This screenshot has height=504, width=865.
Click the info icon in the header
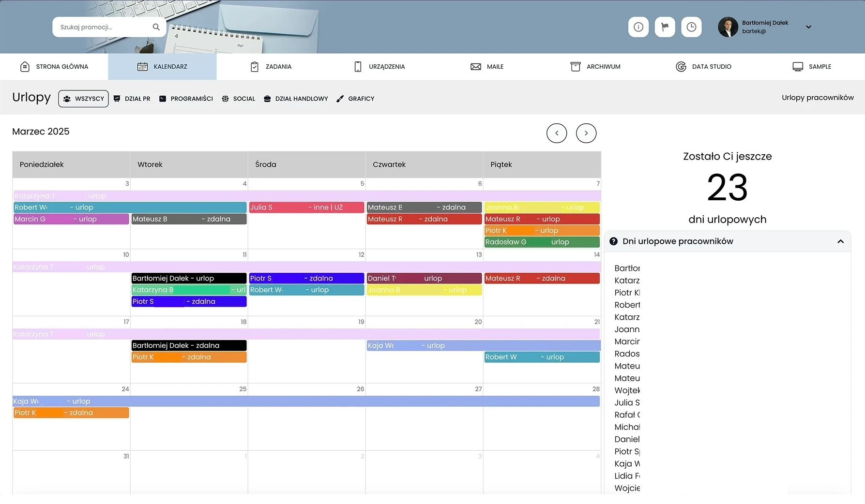pos(638,27)
